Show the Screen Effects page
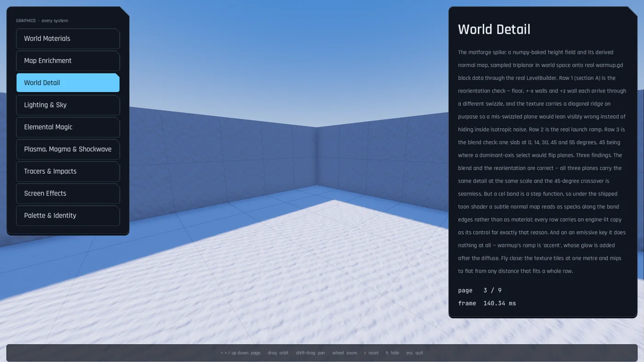The width and height of the screenshot is (644, 362). point(68,193)
